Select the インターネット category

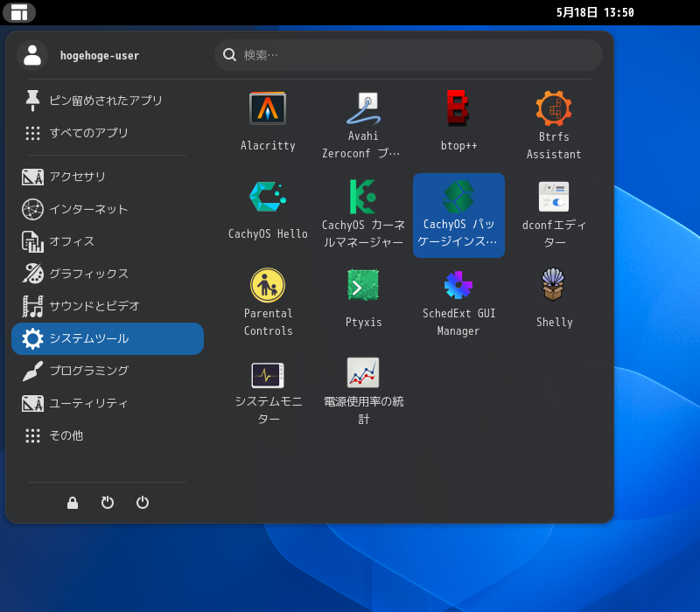click(x=107, y=209)
